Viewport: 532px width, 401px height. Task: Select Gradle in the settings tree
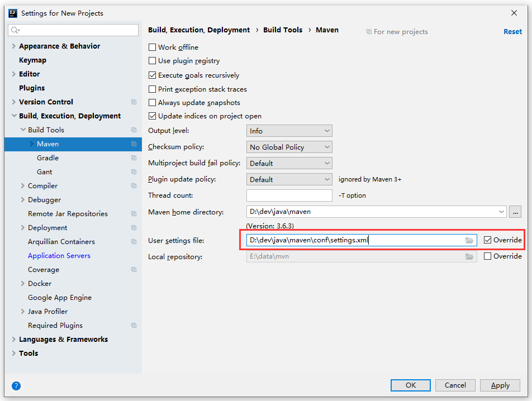click(x=48, y=158)
